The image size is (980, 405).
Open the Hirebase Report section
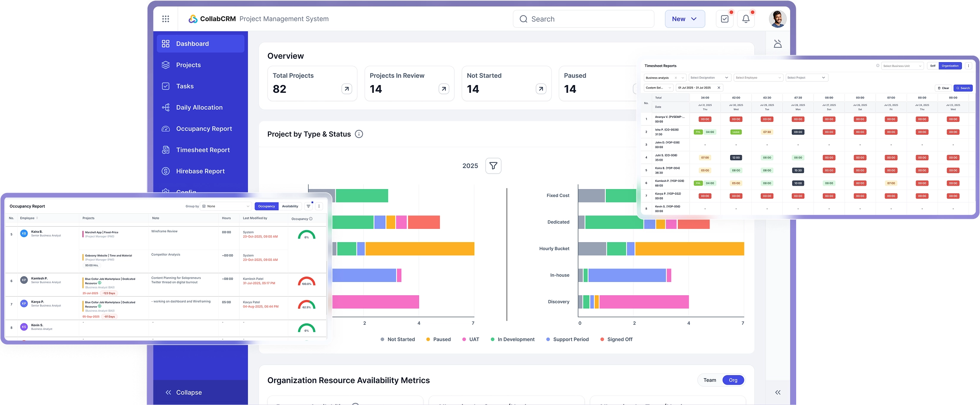pos(200,171)
